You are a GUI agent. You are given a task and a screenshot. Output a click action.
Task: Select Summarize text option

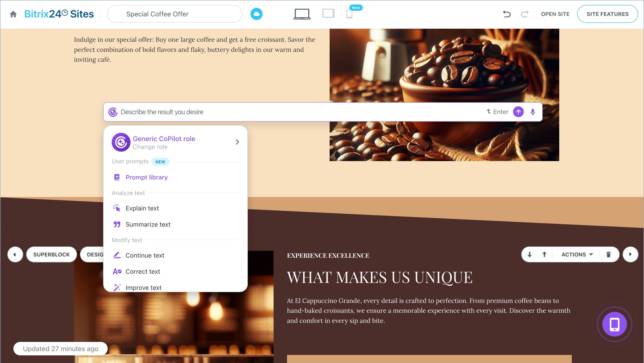point(148,224)
